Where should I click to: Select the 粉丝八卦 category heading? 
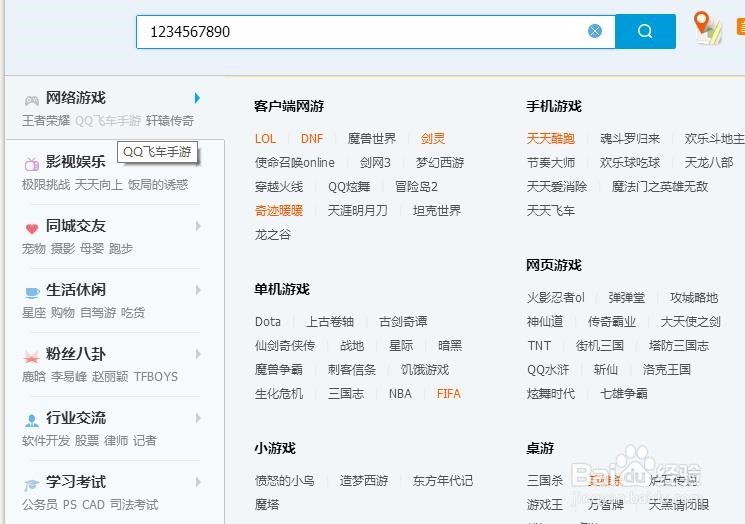tap(76, 354)
